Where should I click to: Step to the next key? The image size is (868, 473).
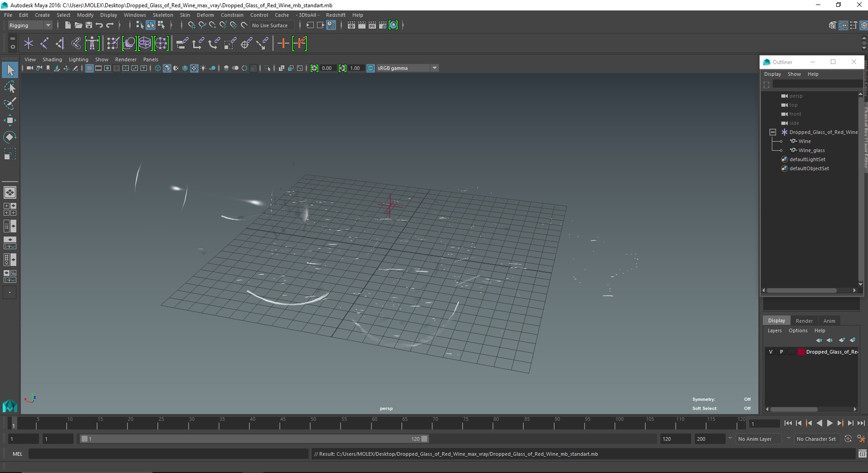840,423
